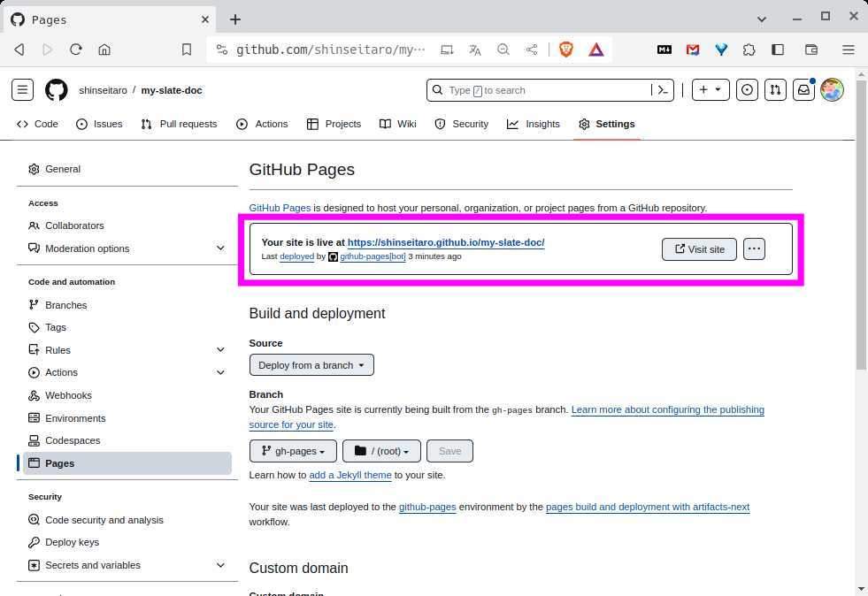Open the Wiki tab

tap(397, 124)
